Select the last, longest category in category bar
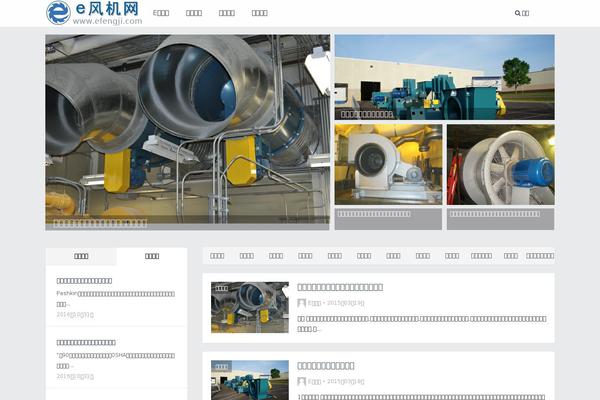600x400 pixels. pos(540,256)
